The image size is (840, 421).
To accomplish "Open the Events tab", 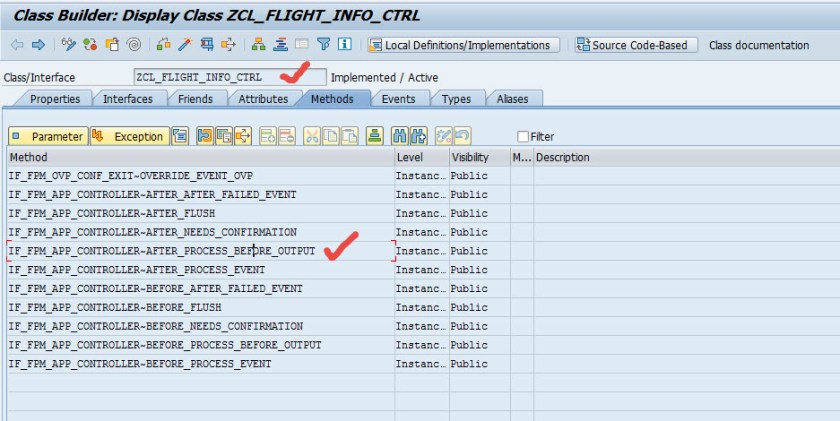I will click(398, 99).
